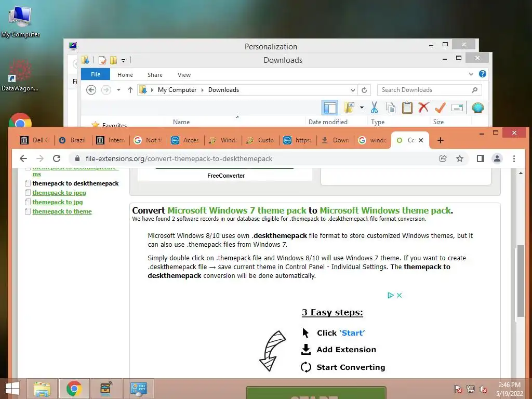Expand the Downloads ribbon chevron

click(471, 74)
